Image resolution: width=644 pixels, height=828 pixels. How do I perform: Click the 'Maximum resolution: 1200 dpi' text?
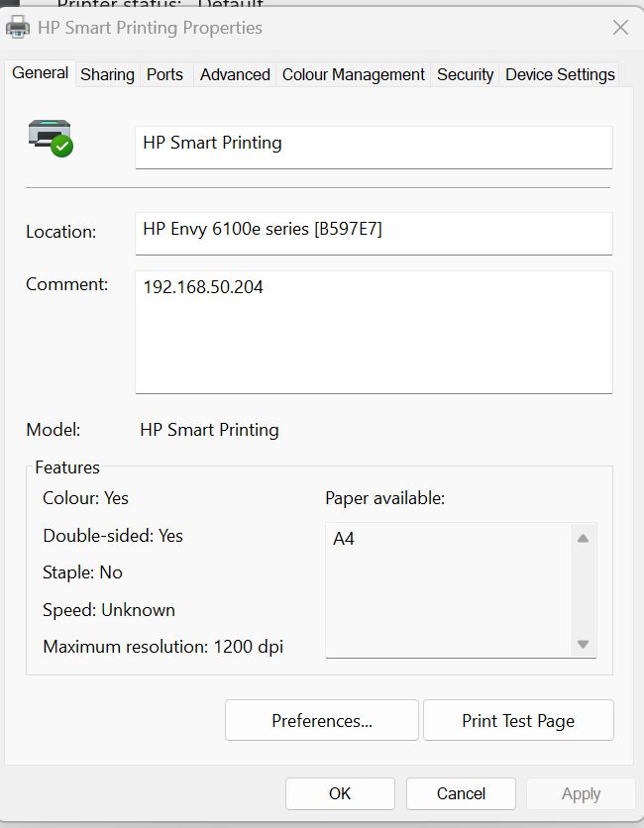pos(162,647)
